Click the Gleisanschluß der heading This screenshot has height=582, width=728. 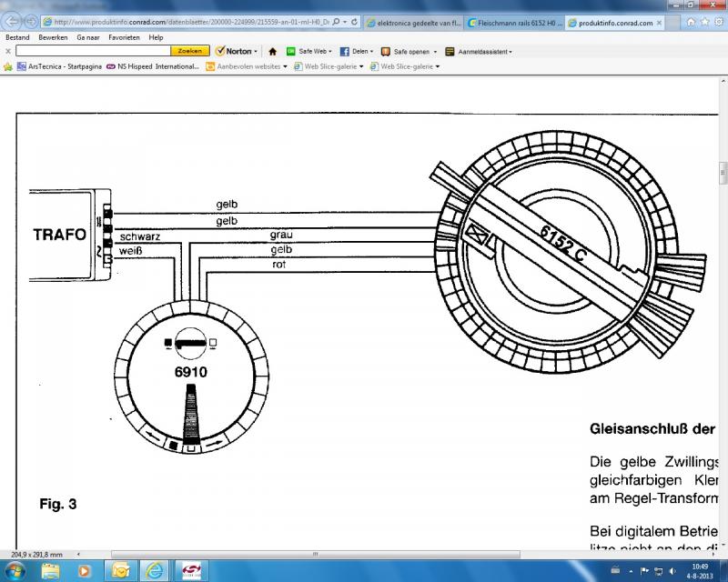coord(652,429)
